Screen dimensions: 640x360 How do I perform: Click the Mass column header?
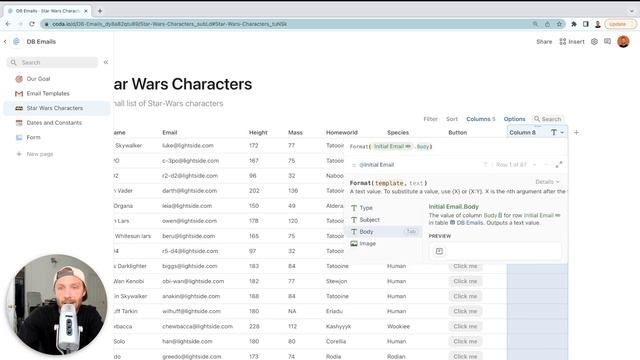point(295,133)
